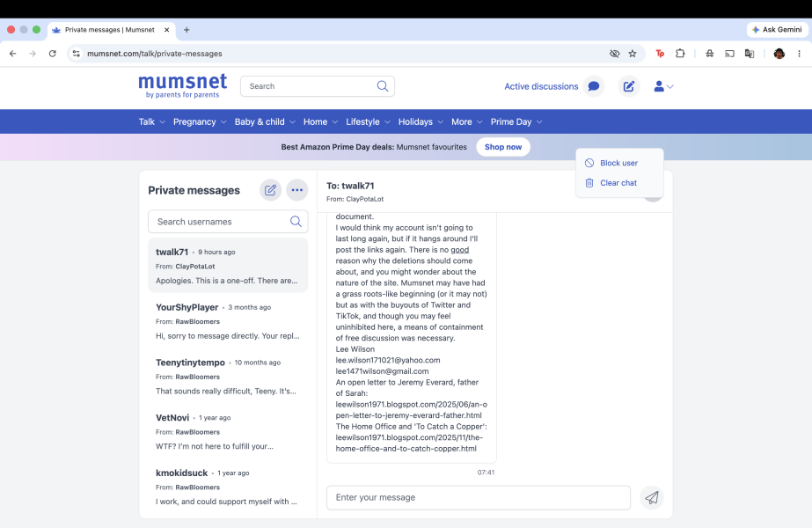Image resolution: width=812 pixels, height=528 pixels.
Task: Open the VetNovi conversation
Action: point(228,431)
